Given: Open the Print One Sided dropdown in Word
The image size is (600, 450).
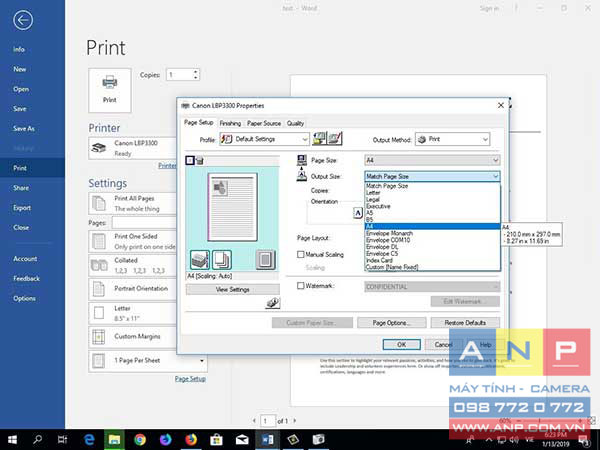Looking at the screenshot, I should pyautogui.click(x=132, y=241).
